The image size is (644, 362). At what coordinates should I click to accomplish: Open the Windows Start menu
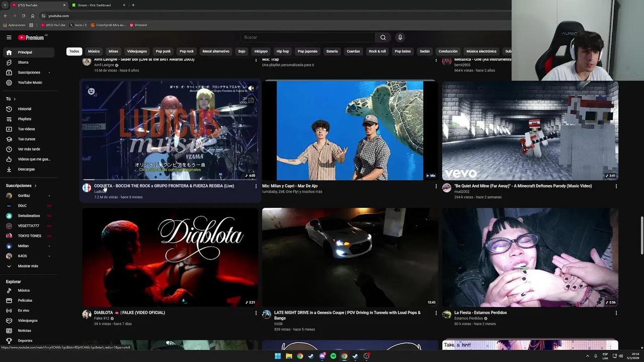coord(278,356)
